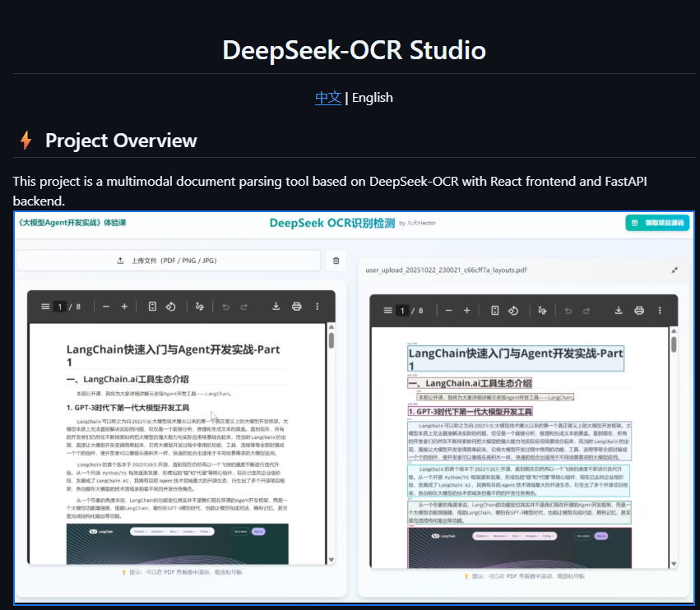Click the draw annotation icon in right PDF toolbar

[542, 311]
